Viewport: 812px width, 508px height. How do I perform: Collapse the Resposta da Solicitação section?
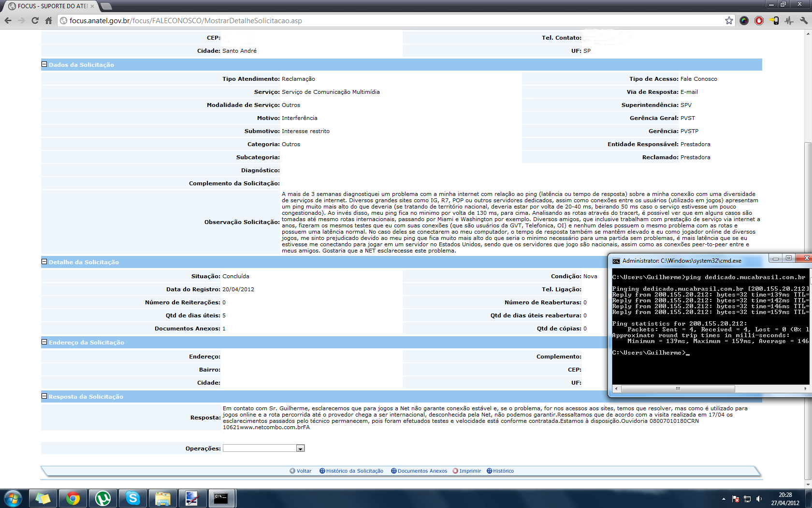click(44, 396)
